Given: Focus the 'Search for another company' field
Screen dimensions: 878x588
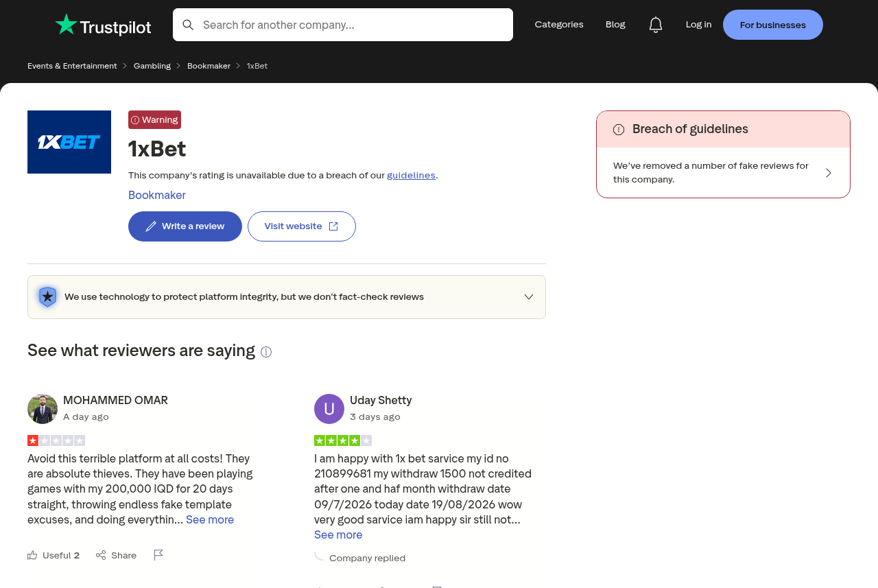Looking at the screenshot, I should click(343, 25).
